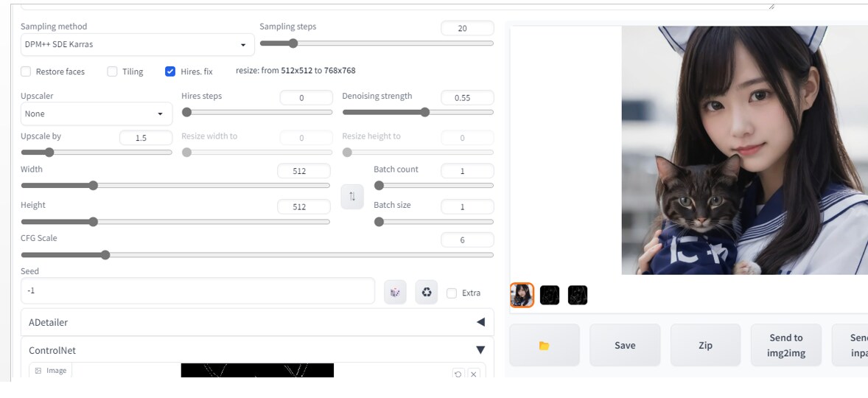Open the Upscaler dropdown
This screenshot has width=868, height=398.
point(97,114)
